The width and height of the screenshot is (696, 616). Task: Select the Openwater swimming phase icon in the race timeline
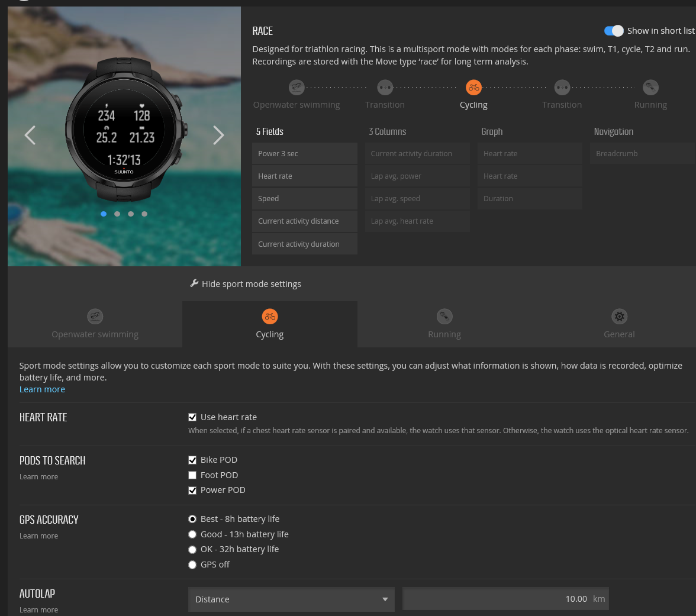[x=297, y=86]
